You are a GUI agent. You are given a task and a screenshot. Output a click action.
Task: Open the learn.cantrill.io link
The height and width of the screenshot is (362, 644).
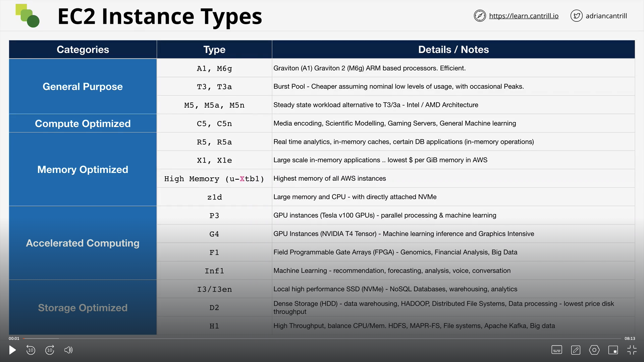click(x=524, y=16)
